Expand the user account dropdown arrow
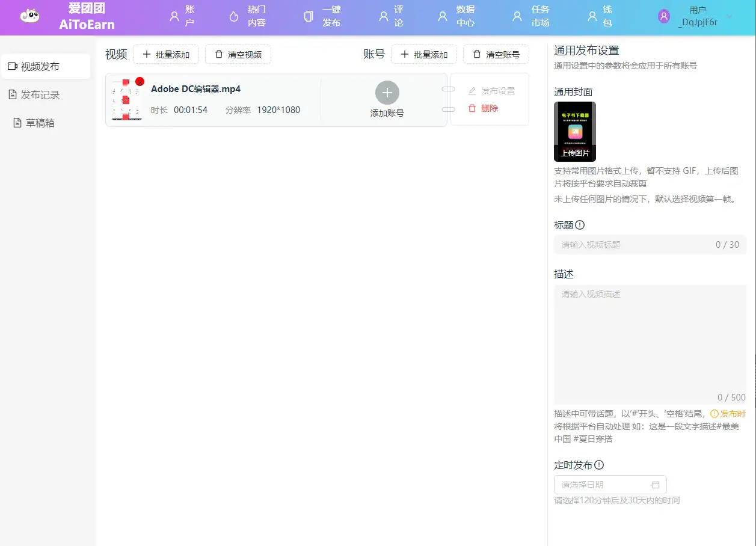Image resolution: width=756 pixels, height=546 pixels. coord(730,17)
